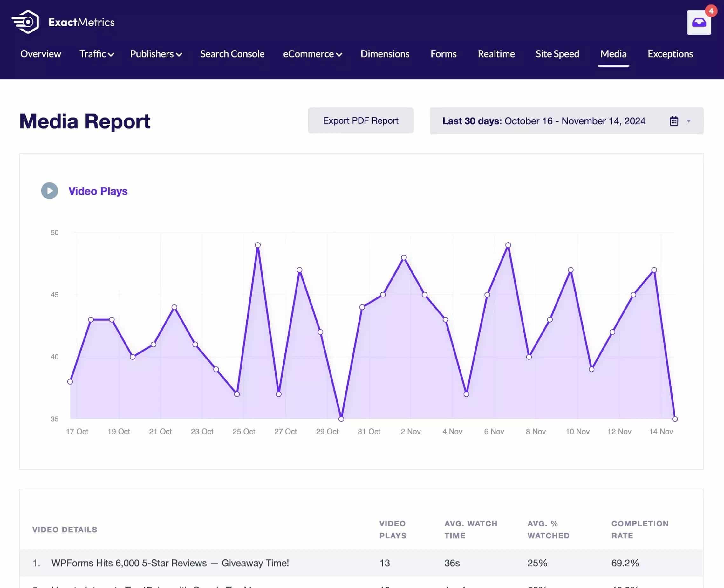
Task: Expand the Traffic menu chevron
Action: point(111,55)
